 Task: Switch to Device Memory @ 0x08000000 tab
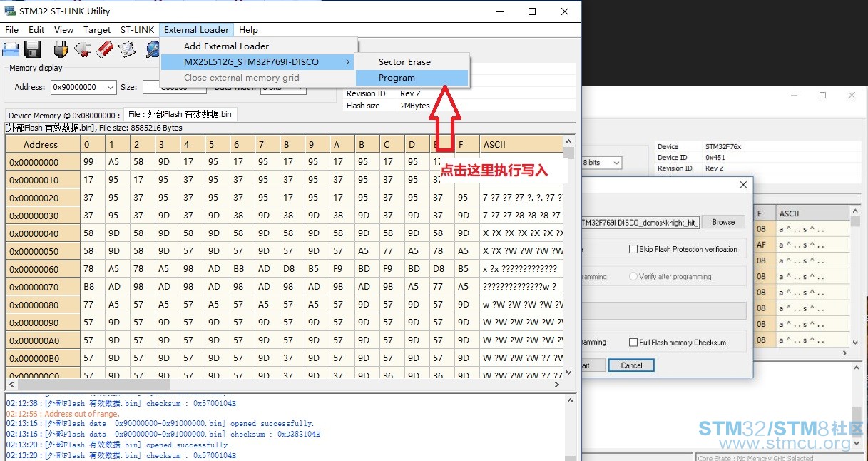click(x=63, y=115)
